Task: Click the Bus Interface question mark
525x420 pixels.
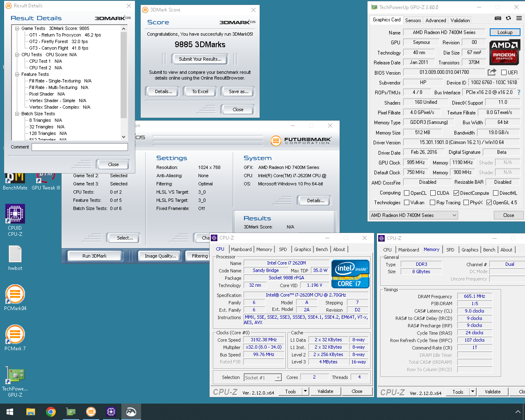Action: [x=519, y=92]
